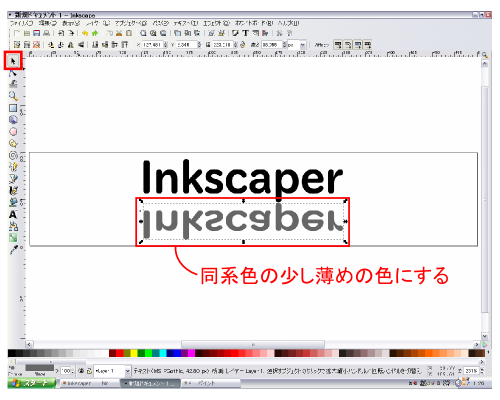This screenshot has height=400, width=500.
Task: Click the width field stepper arrows
Action: coord(235,45)
